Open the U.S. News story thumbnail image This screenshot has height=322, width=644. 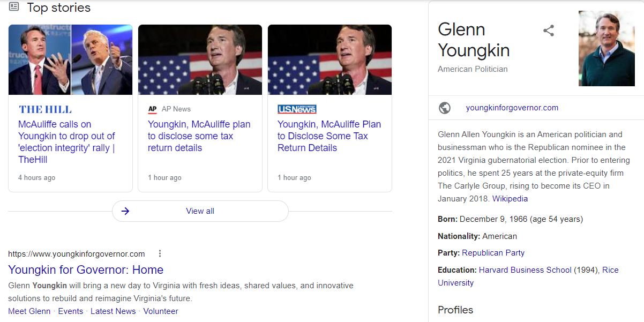(330, 59)
